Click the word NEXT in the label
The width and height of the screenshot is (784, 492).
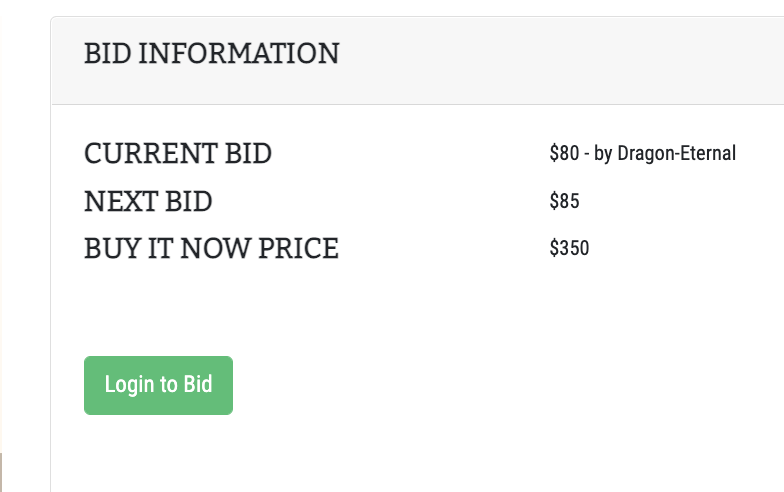(120, 201)
